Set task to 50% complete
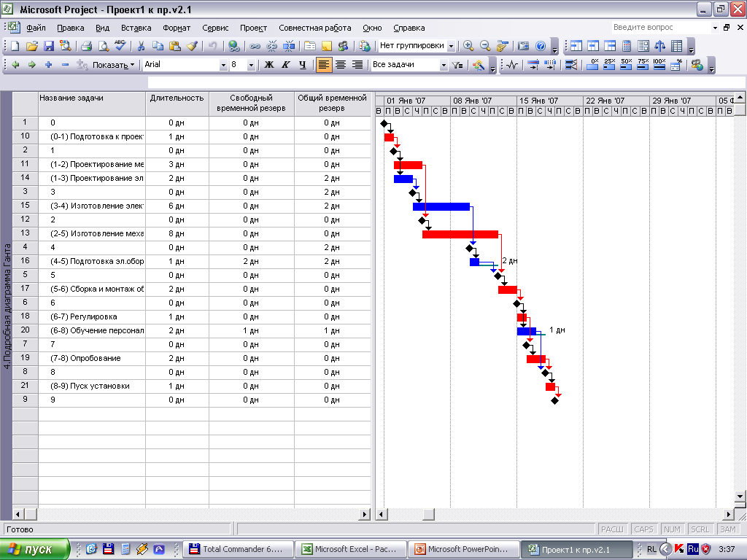This screenshot has width=747, height=560. (x=626, y=65)
